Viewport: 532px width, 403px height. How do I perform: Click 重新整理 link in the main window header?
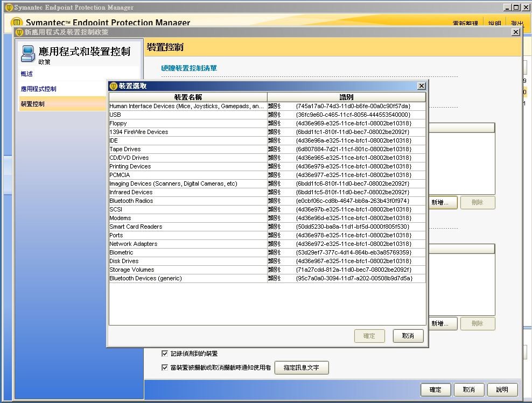[x=465, y=23]
